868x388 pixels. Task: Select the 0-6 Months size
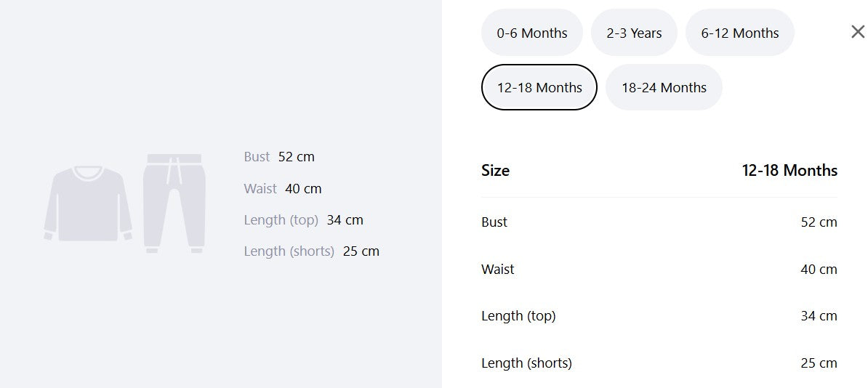click(x=532, y=33)
